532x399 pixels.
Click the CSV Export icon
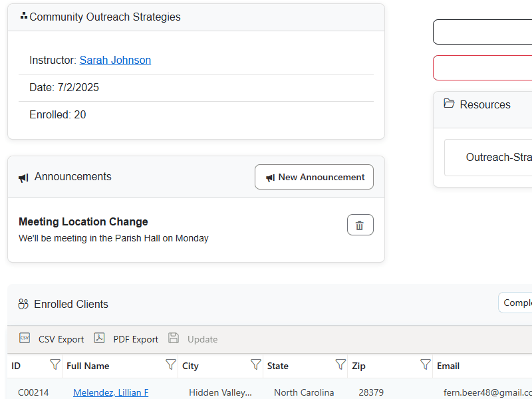(x=25, y=338)
